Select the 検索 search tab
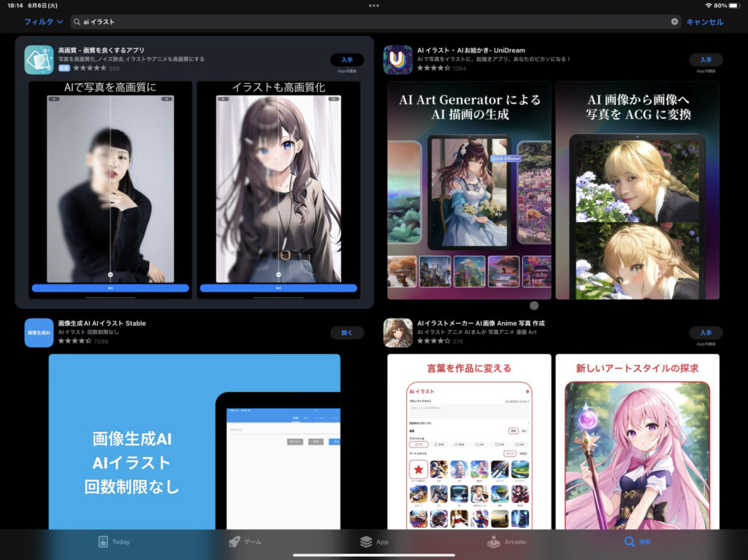Image resolution: width=748 pixels, height=560 pixels. point(636,542)
